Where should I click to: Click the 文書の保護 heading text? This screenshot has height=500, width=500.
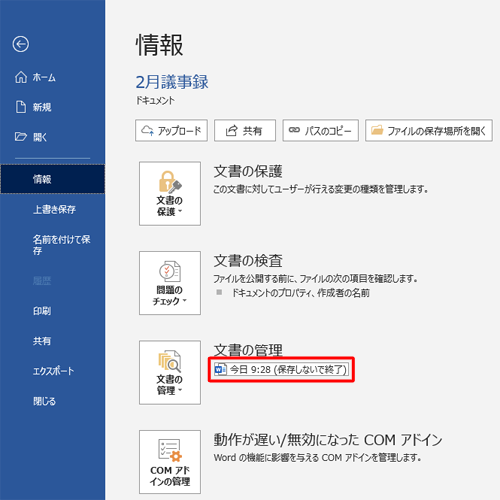pos(248,171)
